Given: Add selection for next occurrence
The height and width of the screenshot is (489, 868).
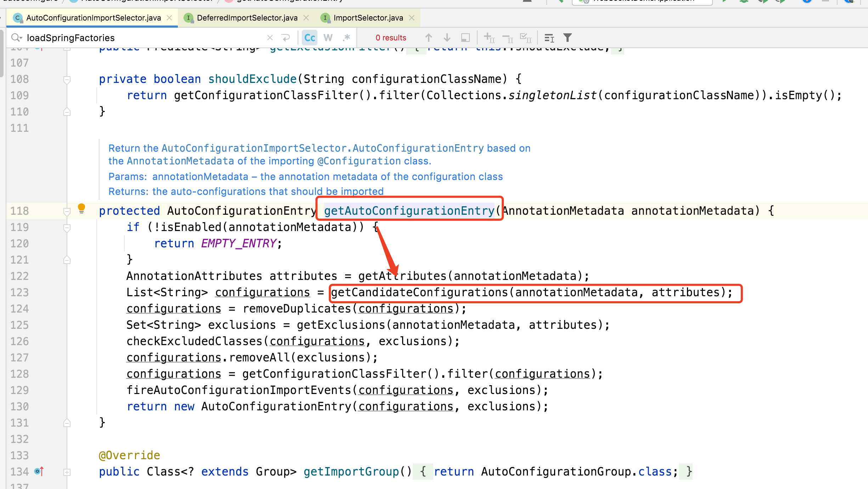Looking at the screenshot, I should 489,38.
